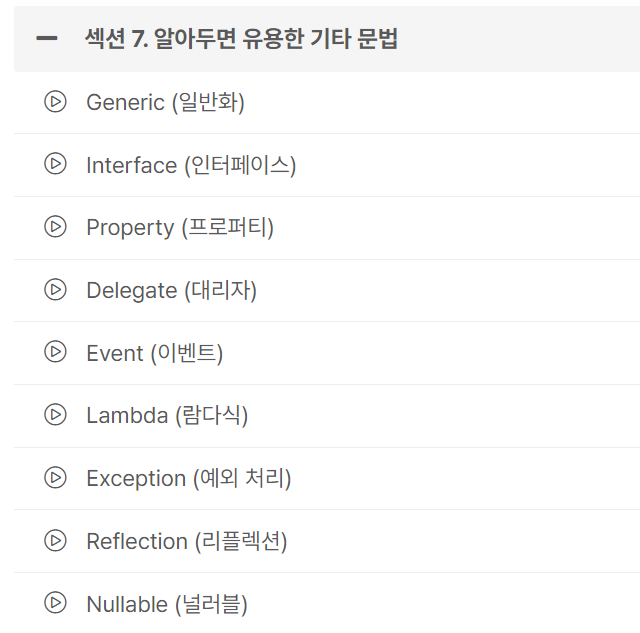Click play icon beside Lambda lesson
Viewport: 640px width, 633px height.
click(55, 415)
